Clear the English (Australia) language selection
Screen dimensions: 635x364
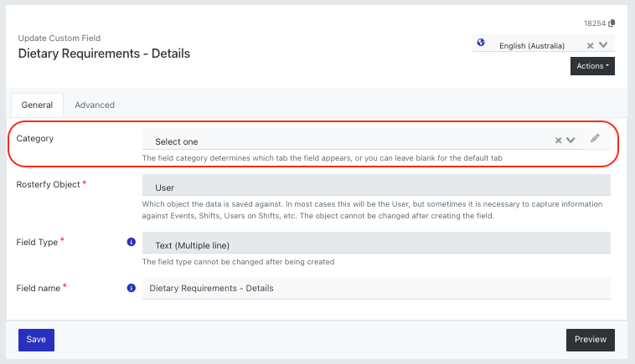pyautogui.click(x=590, y=46)
